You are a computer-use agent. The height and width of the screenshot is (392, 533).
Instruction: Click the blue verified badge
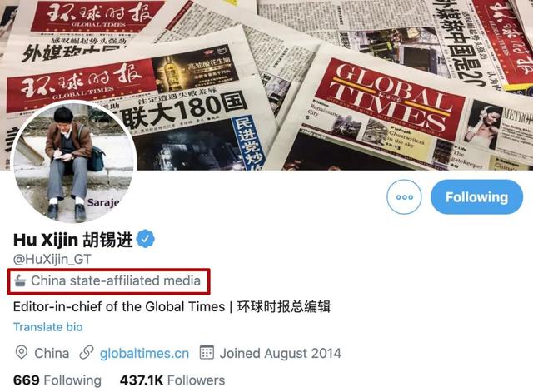click(x=146, y=239)
